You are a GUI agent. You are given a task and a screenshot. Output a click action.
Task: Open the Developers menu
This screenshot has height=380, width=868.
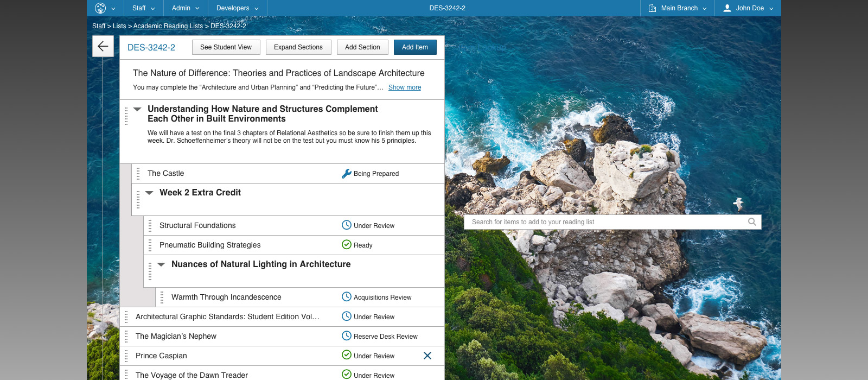237,8
